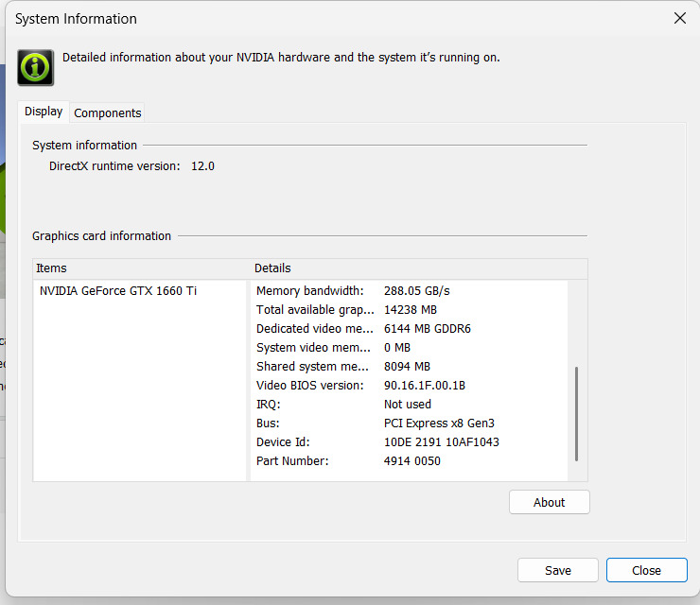The height and width of the screenshot is (605, 700).
Task: Select the Dedicated video memory label
Action: [314, 329]
